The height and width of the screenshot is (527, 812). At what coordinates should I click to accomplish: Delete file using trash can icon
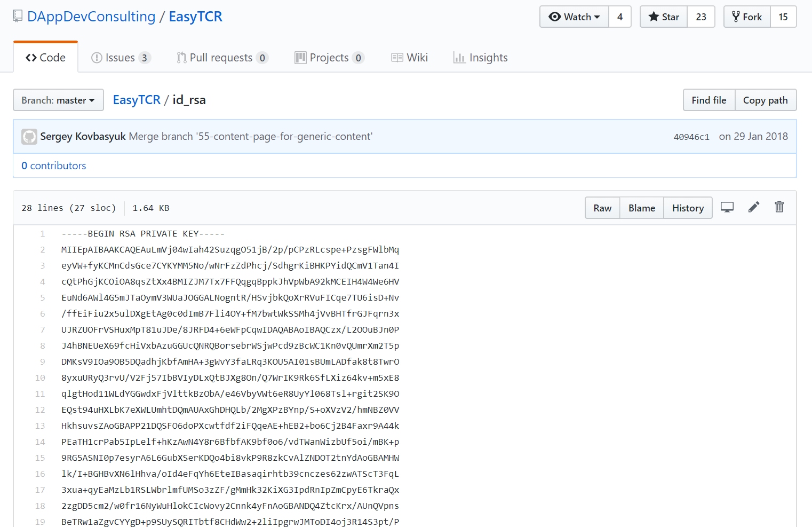pos(779,207)
